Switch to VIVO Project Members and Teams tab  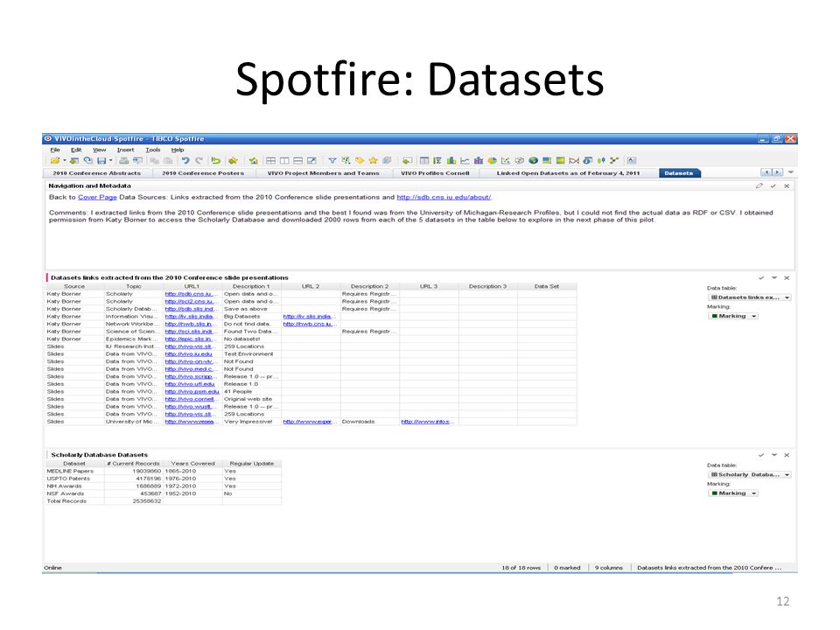tap(323, 173)
